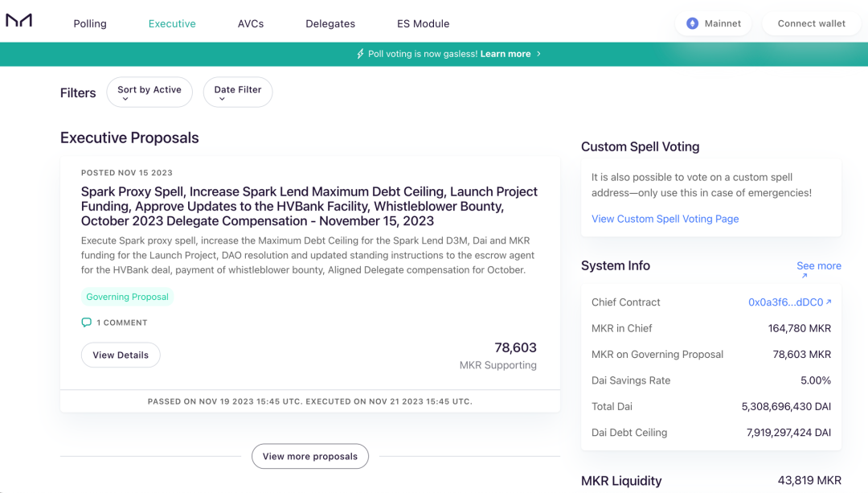Open the Sort by Active dropdown

point(149,92)
